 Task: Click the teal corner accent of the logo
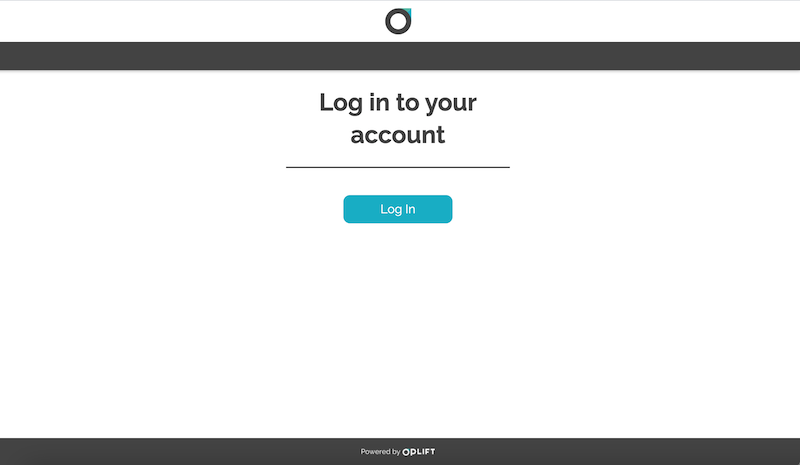(408, 11)
